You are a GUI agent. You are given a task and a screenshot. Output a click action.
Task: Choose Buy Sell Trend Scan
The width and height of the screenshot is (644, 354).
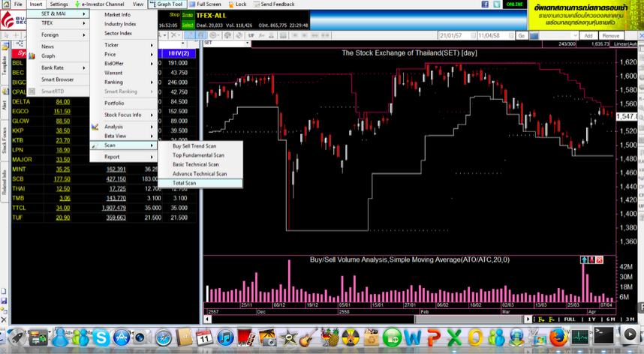[x=200, y=146]
